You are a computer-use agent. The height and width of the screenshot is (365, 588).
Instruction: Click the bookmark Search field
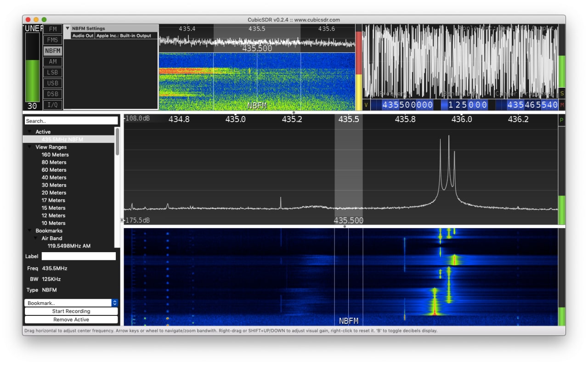click(x=71, y=121)
